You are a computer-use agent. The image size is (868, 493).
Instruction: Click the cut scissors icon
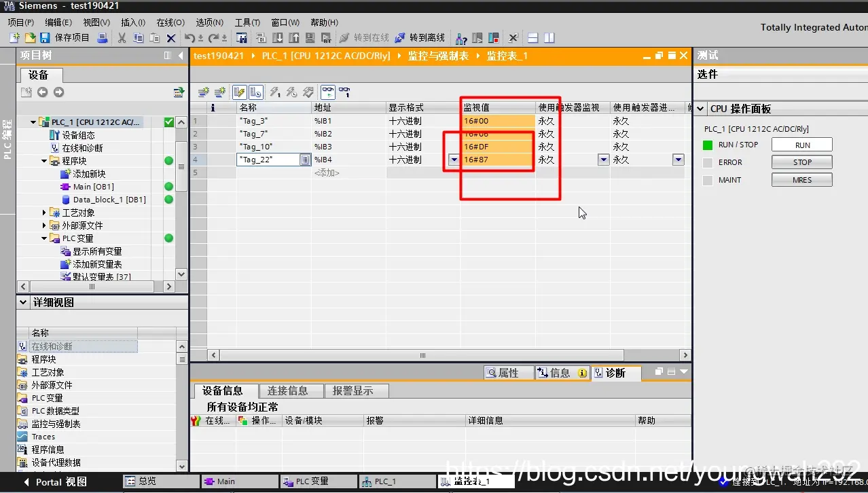tap(122, 38)
